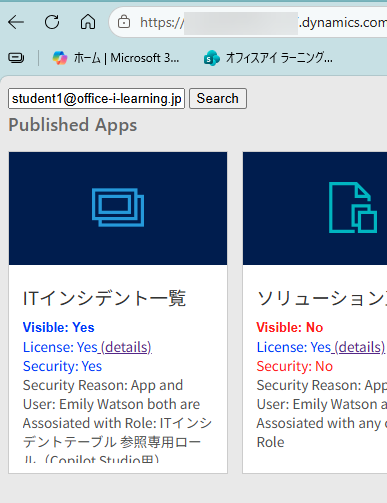Click the document icon on ソリューション card
The image size is (387, 503).
click(353, 207)
